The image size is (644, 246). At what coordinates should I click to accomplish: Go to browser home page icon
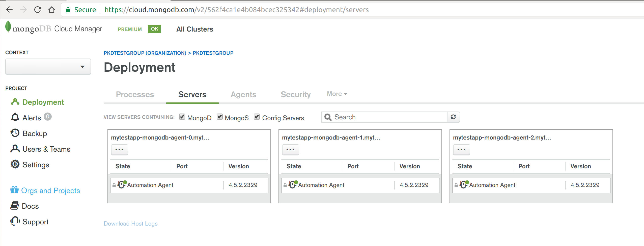[x=52, y=10]
